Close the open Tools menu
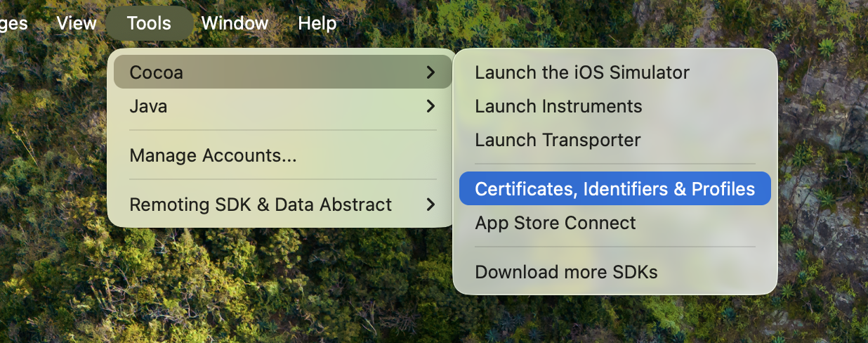868x343 pixels. click(x=149, y=23)
